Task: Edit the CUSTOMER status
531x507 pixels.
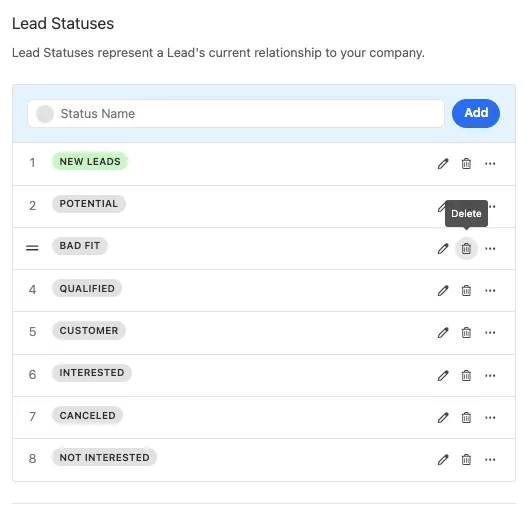Action: coord(443,333)
